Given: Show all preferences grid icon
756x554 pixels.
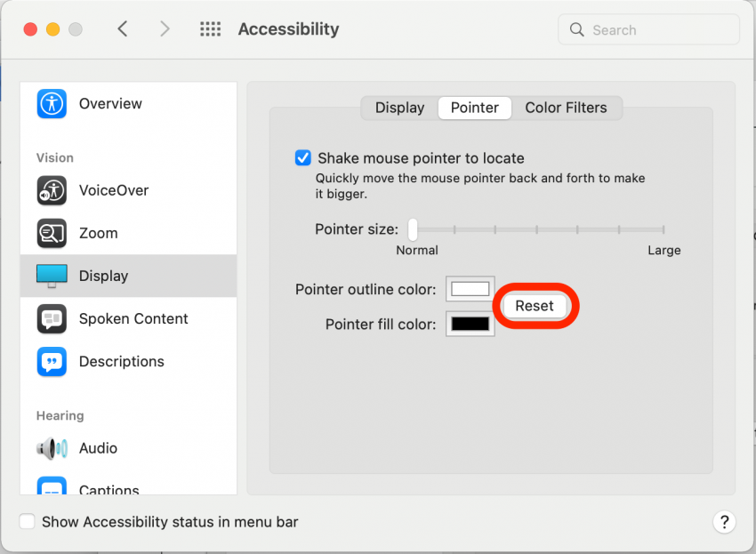Looking at the screenshot, I should point(211,29).
